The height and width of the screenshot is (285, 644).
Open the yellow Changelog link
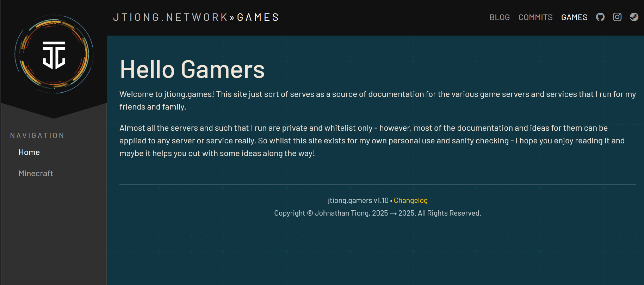point(410,200)
